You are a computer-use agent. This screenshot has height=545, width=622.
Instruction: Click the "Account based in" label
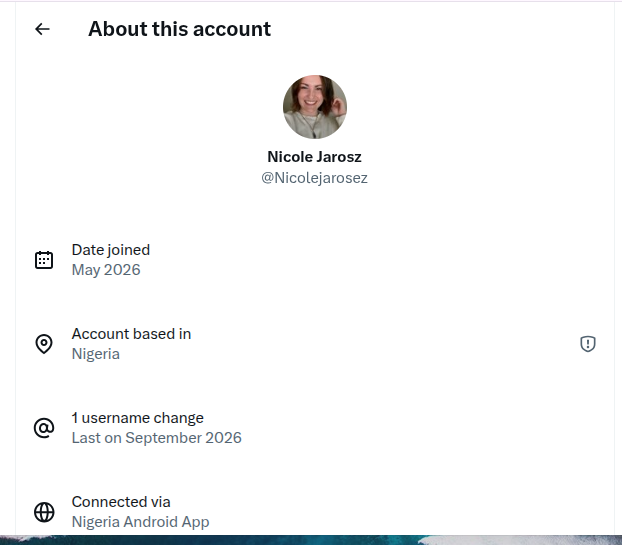[131, 334]
